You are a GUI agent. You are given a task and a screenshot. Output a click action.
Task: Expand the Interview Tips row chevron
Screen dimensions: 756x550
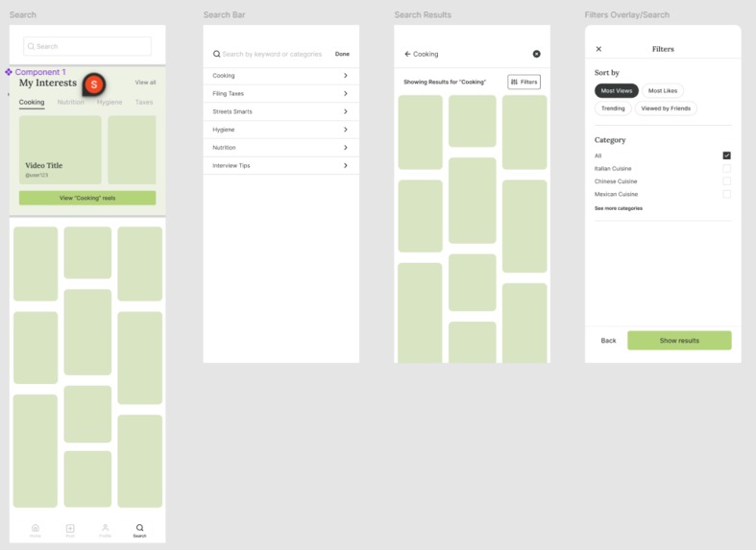pyautogui.click(x=346, y=165)
